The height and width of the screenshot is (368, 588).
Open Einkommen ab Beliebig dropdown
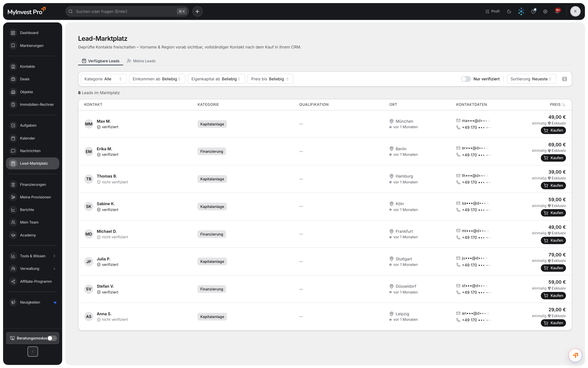pyautogui.click(x=157, y=79)
